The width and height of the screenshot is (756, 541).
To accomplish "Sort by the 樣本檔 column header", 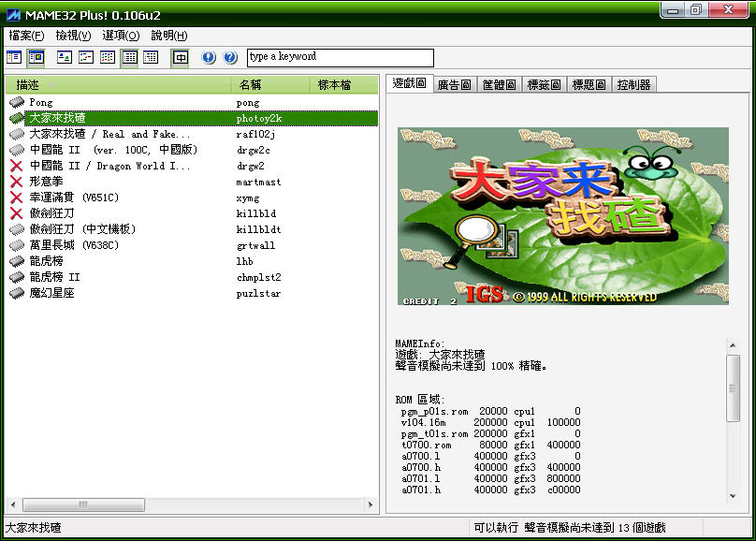I will point(343,85).
